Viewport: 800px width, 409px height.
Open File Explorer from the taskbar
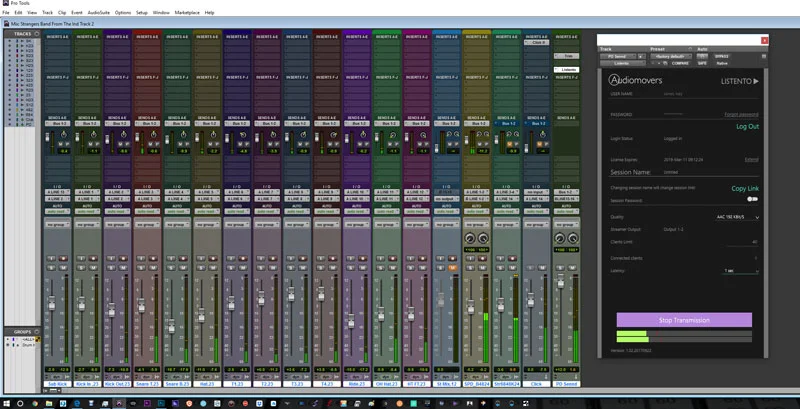pos(49,403)
